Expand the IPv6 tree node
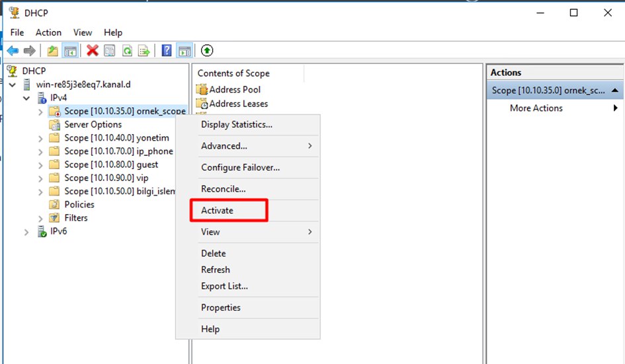Viewport: 625px width, 364px height. (x=26, y=232)
